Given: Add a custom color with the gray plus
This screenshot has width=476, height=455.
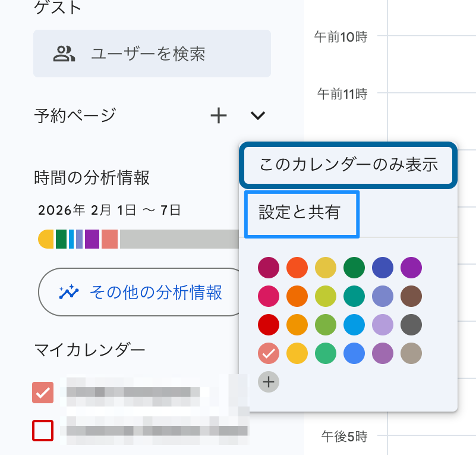Looking at the screenshot, I should click(269, 381).
